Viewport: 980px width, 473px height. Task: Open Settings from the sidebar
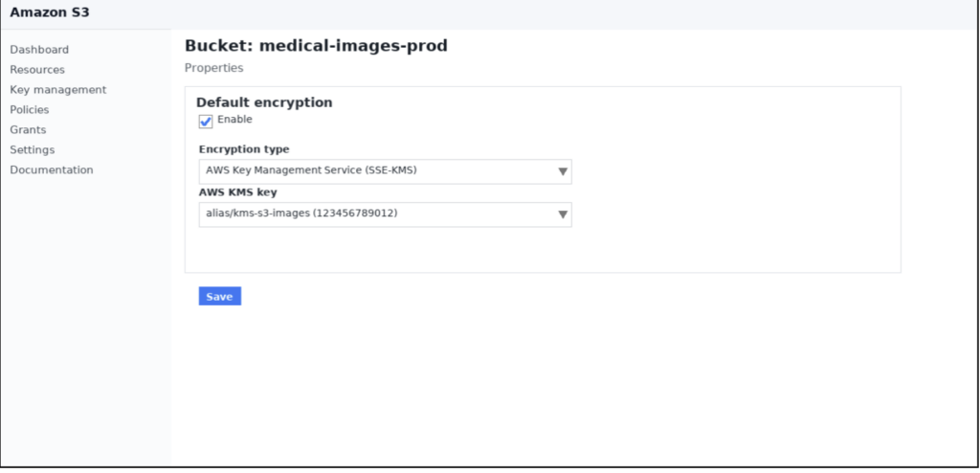coord(33,149)
